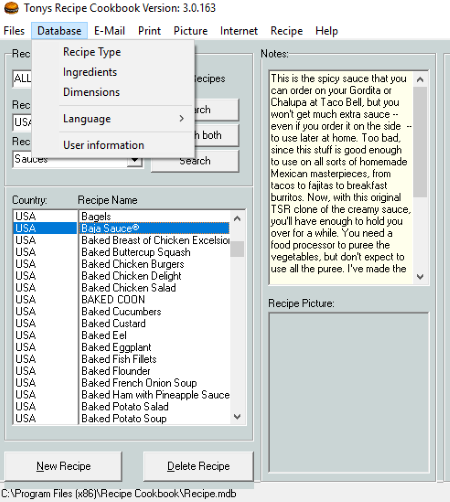Select the Bagels recipe
Image resolution: width=450 pixels, height=502 pixels.
point(155,217)
